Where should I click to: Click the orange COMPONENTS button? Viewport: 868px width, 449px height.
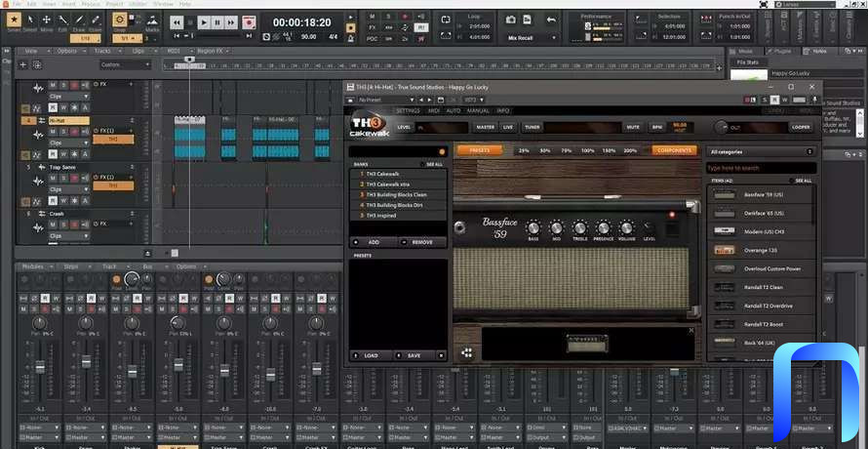674,150
